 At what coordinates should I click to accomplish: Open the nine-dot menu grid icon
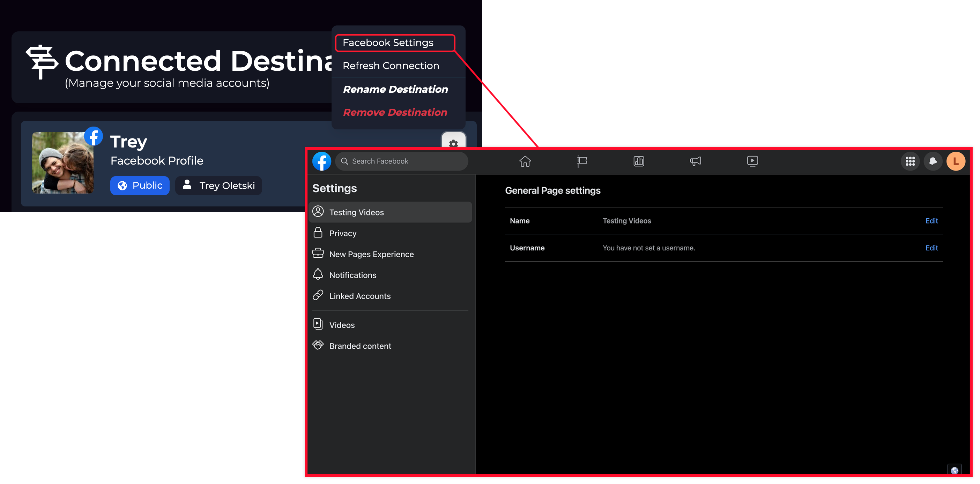[910, 161]
